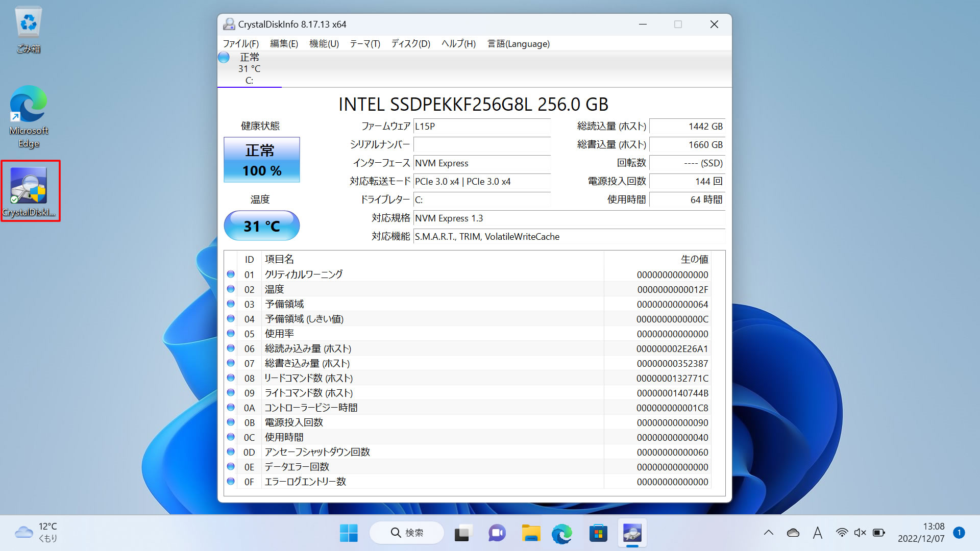Click the blue health dot next to 正常 31 °C
The image size is (980, 551).
[x=224, y=57]
